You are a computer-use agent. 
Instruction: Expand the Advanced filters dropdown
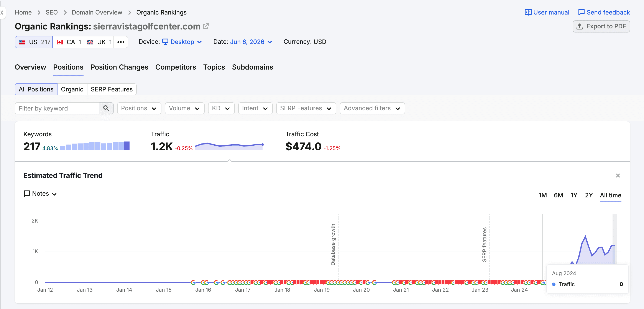click(372, 108)
